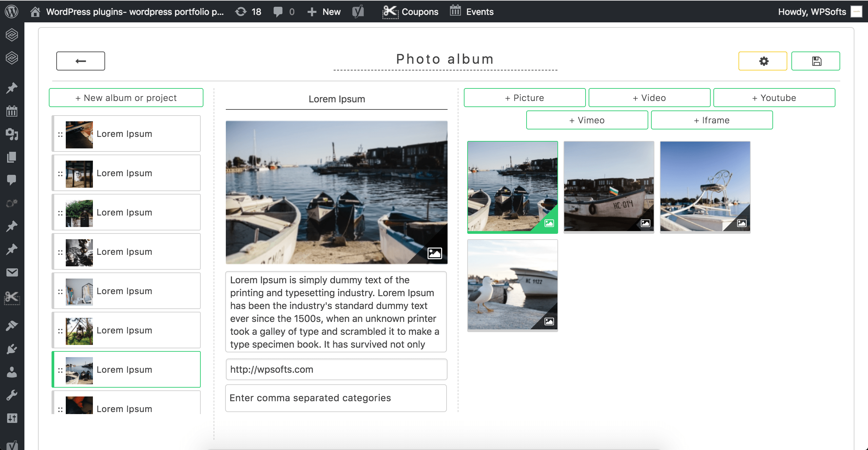
Task: Open Coupons in the admin bar
Action: [411, 12]
